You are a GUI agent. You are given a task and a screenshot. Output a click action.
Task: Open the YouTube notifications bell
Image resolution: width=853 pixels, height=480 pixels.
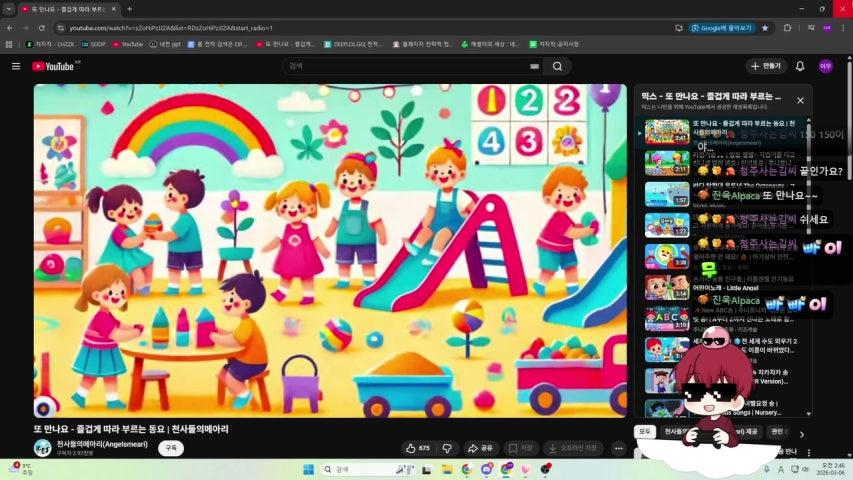pyautogui.click(x=800, y=66)
